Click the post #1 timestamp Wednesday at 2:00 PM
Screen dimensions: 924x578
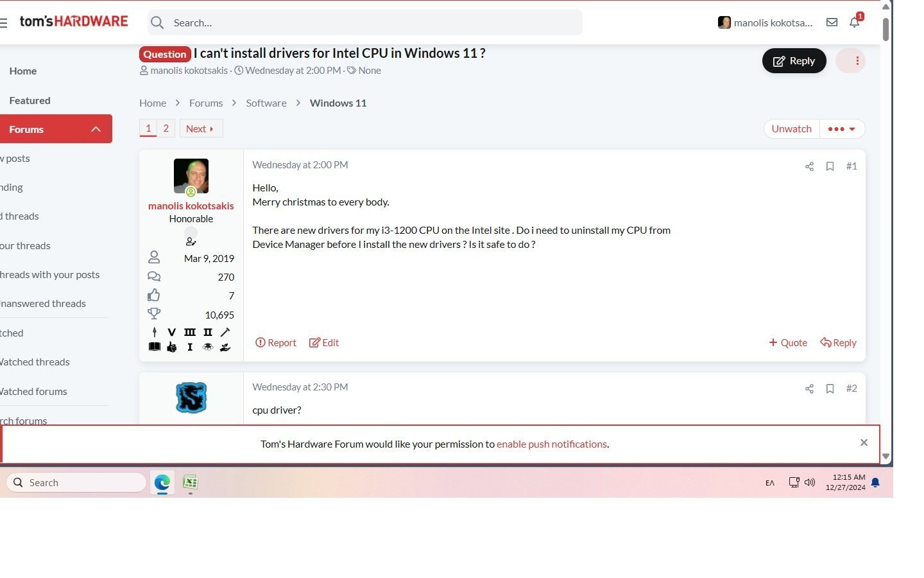tap(300, 165)
